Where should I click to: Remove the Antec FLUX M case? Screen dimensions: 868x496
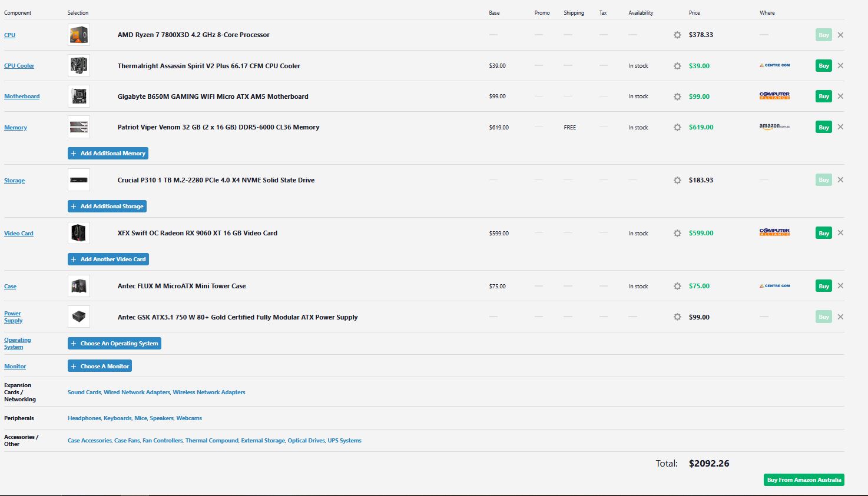[x=840, y=285]
